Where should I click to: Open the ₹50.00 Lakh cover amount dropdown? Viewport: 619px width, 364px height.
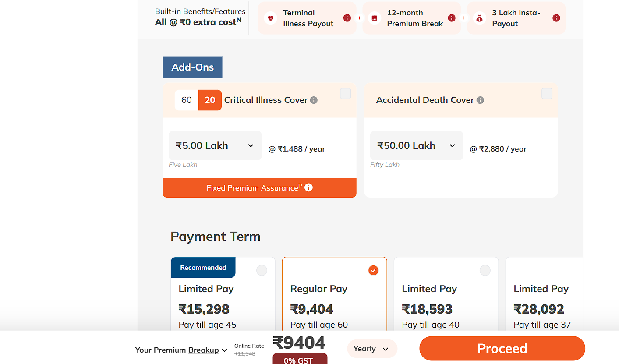[416, 145]
